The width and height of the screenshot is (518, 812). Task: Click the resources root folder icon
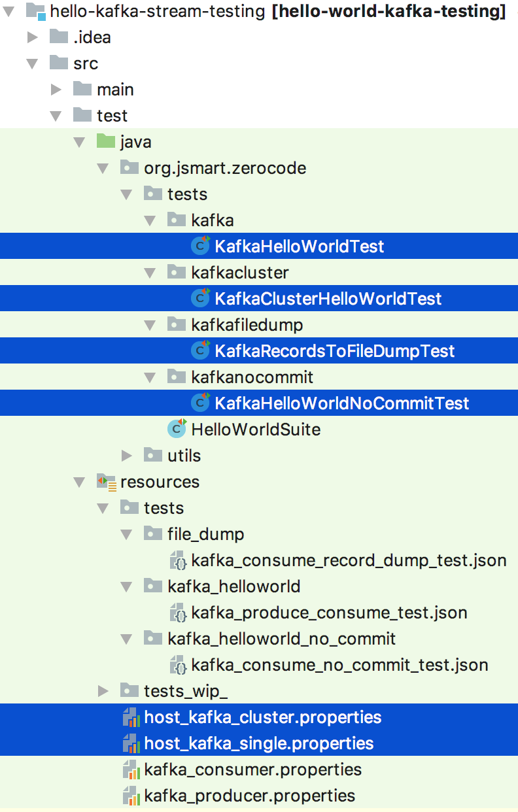[105, 482]
